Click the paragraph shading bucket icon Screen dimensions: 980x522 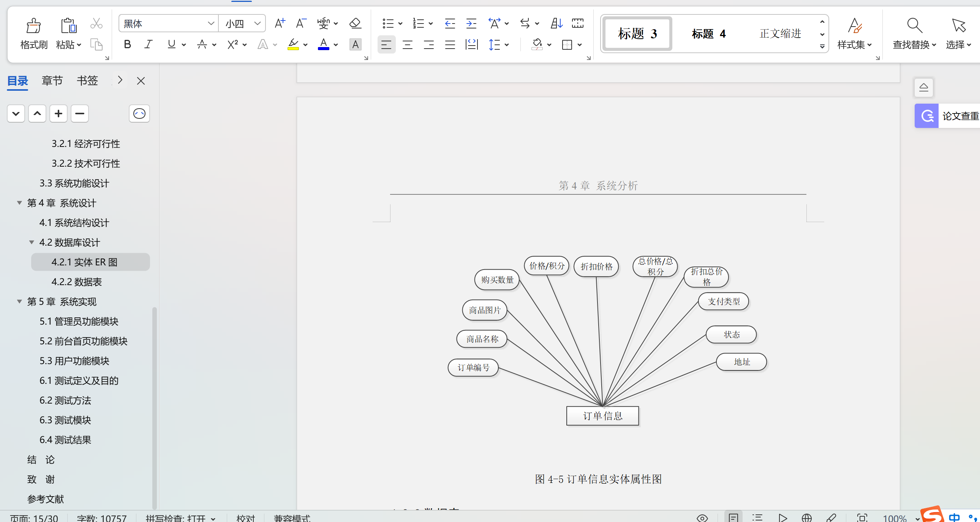click(537, 45)
